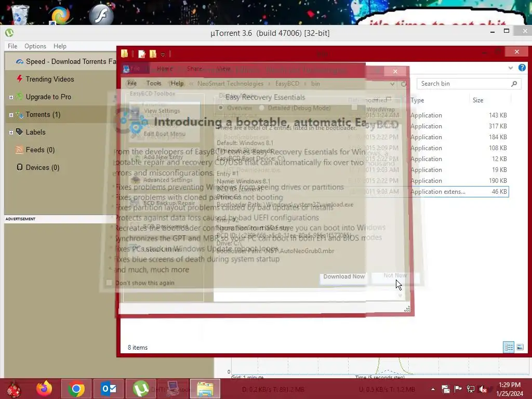
Task: Open Chrome from the taskbar
Action: pyautogui.click(x=76, y=389)
